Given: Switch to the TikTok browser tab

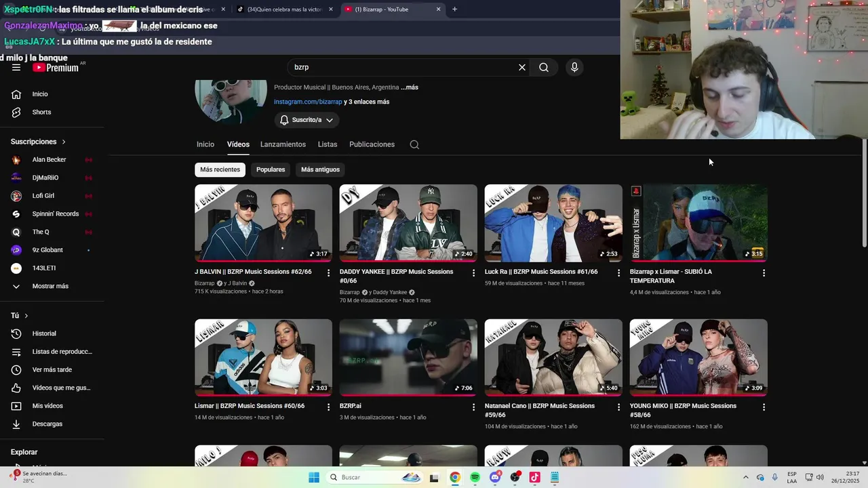Looking at the screenshot, I should pyautogui.click(x=285, y=9).
